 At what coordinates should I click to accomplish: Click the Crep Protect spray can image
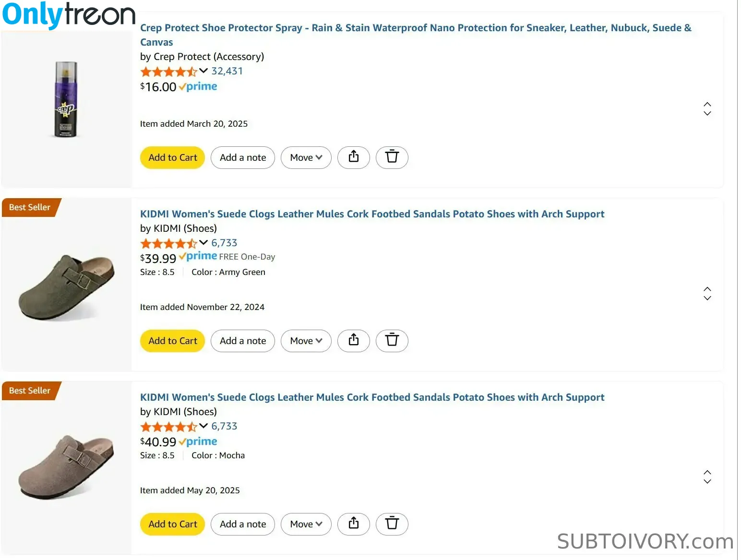click(x=66, y=100)
